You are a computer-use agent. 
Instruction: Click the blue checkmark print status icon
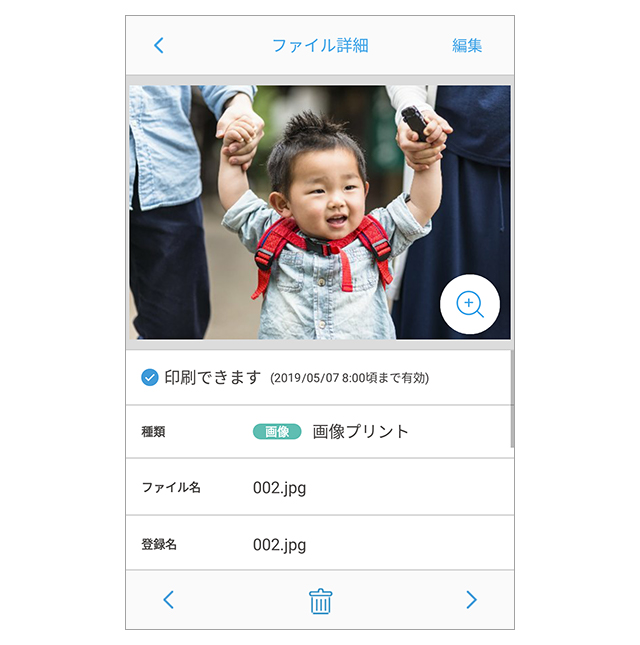pyautogui.click(x=150, y=377)
